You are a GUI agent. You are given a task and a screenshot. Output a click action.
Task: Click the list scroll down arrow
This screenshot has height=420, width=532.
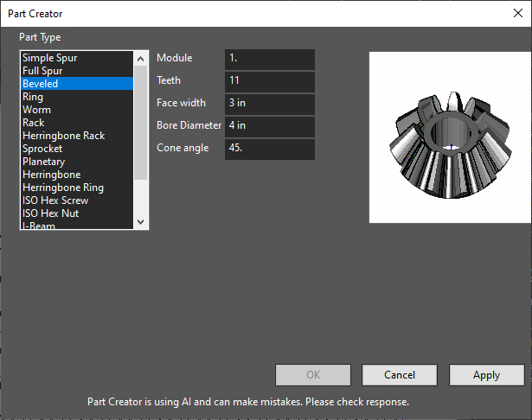coord(140,222)
